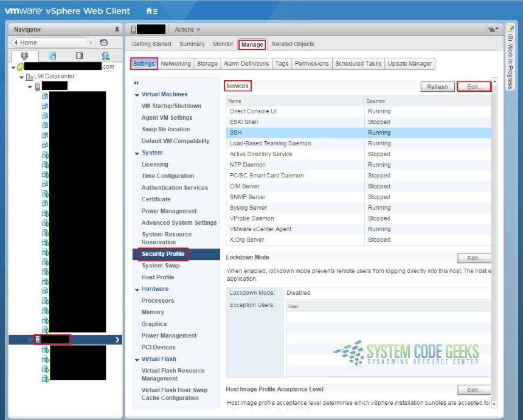This screenshot has height=420, width=523.
Task: Switch to Networking inventory tab
Action: [x=106, y=56]
